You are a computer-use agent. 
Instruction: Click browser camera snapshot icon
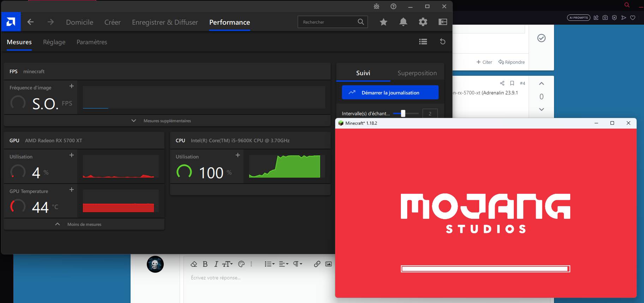tap(605, 18)
